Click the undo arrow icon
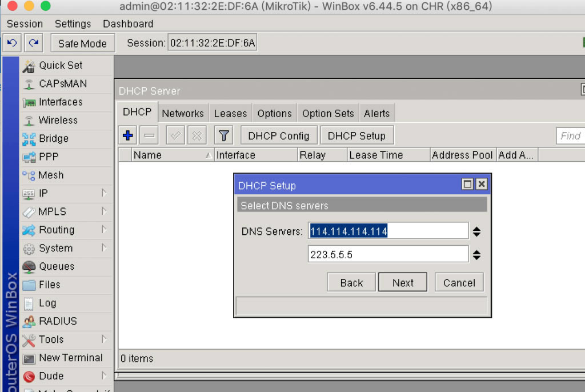This screenshot has width=585, height=392. [12, 43]
